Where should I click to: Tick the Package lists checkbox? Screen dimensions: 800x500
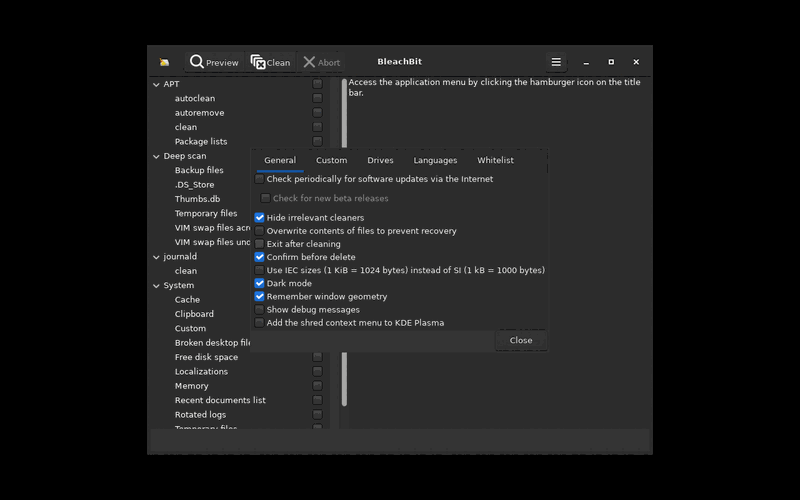coord(317,141)
